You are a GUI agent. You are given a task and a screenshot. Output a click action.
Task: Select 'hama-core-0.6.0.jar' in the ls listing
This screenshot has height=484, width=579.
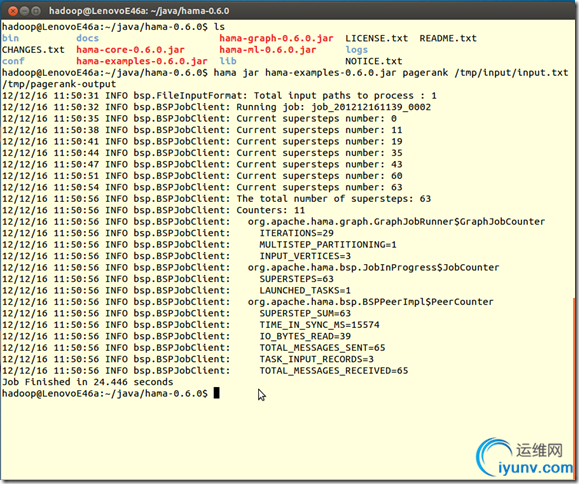(x=130, y=49)
